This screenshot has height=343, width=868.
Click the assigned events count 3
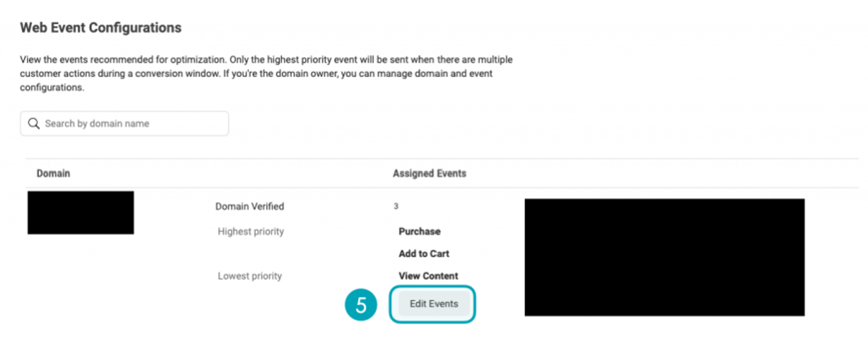pos(396,206)
